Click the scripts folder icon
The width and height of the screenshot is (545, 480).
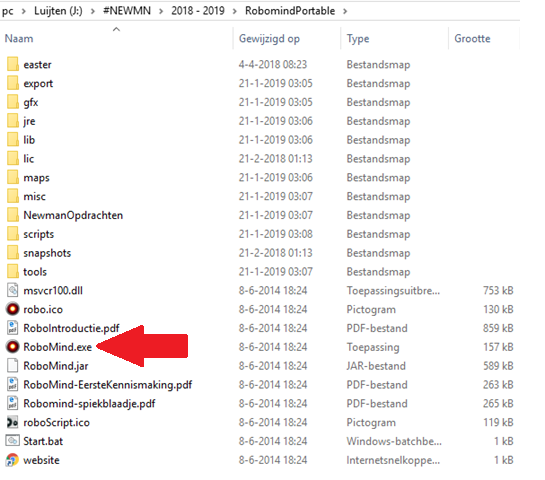(13, 234)
